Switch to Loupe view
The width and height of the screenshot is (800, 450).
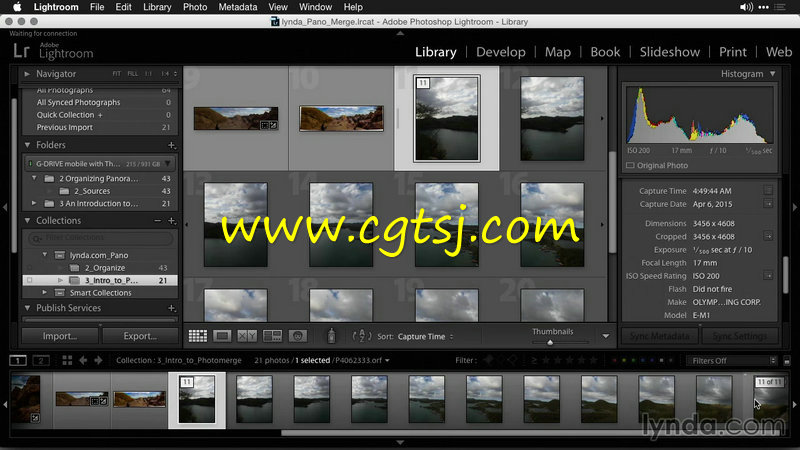click(222, 336)
